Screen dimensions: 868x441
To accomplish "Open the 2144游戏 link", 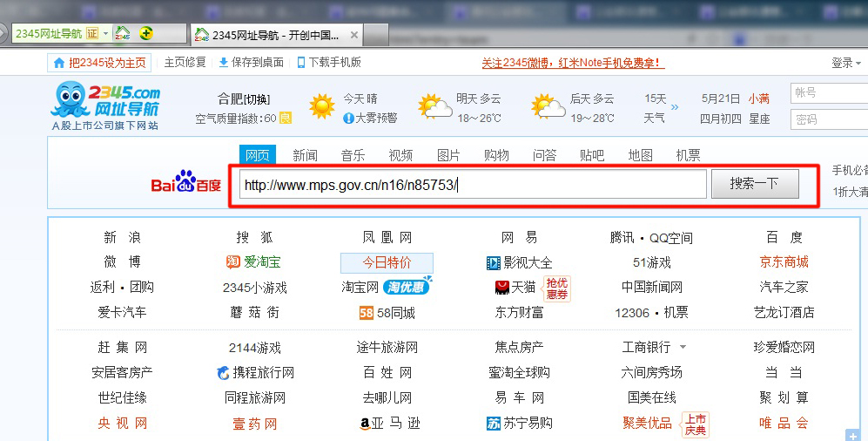I will pyautogui.click(x=254, y=348).
